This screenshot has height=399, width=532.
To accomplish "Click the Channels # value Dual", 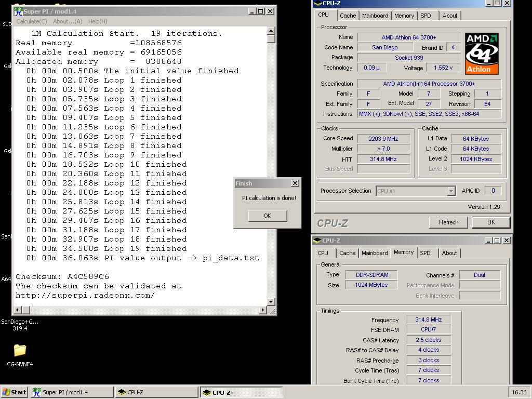I will click(x=480, y=275).
